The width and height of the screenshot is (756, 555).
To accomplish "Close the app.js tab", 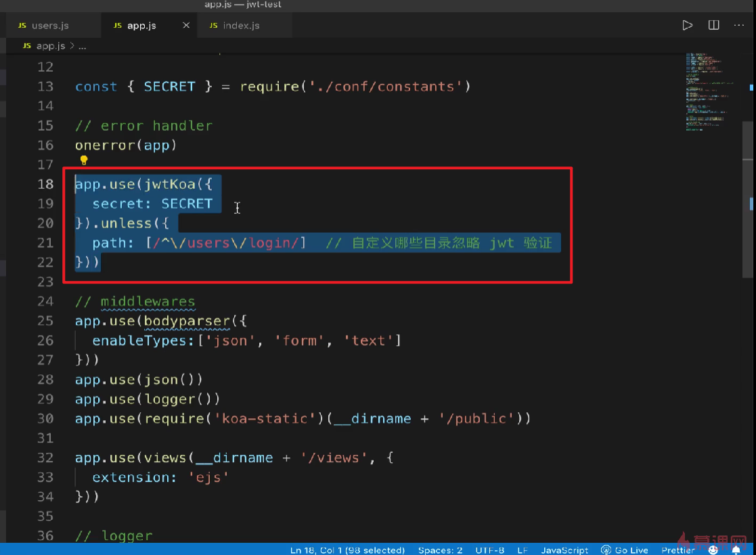I will coord(186,26).
